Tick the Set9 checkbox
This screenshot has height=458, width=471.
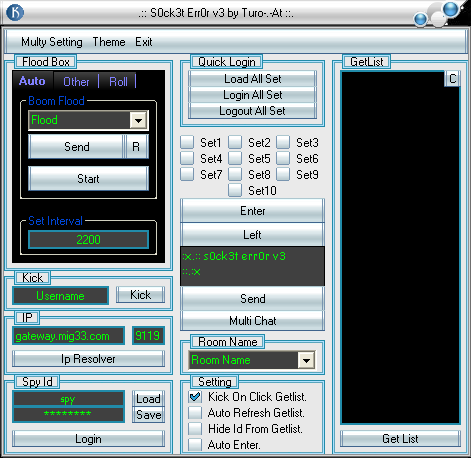[x=283, y=174]
